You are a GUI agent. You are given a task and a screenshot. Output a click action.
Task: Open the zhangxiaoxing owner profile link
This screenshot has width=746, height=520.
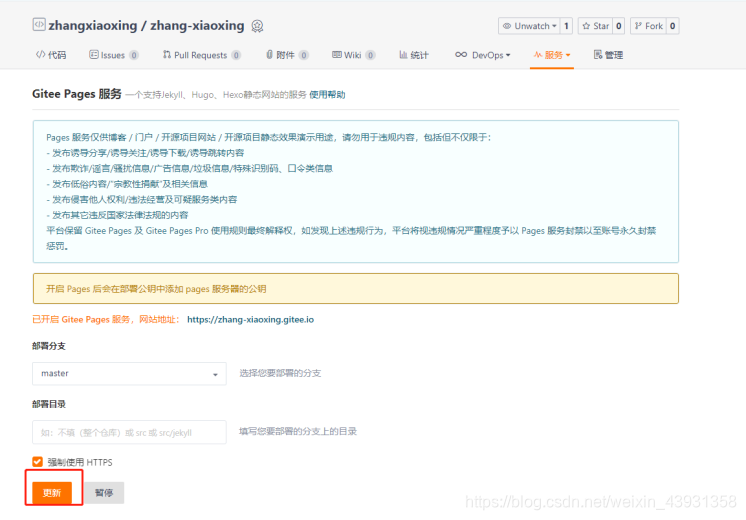click(x=93, y=25)
